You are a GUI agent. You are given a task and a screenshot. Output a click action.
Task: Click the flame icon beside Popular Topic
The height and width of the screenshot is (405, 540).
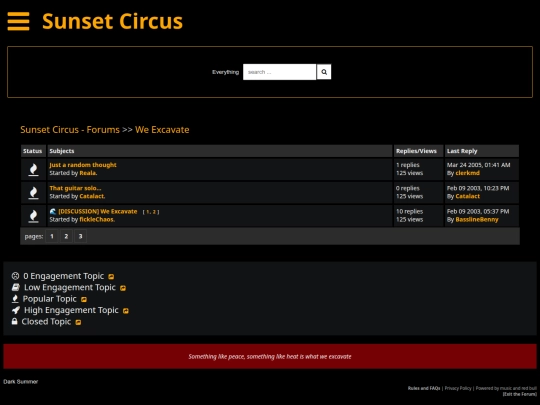pos(15,299)
